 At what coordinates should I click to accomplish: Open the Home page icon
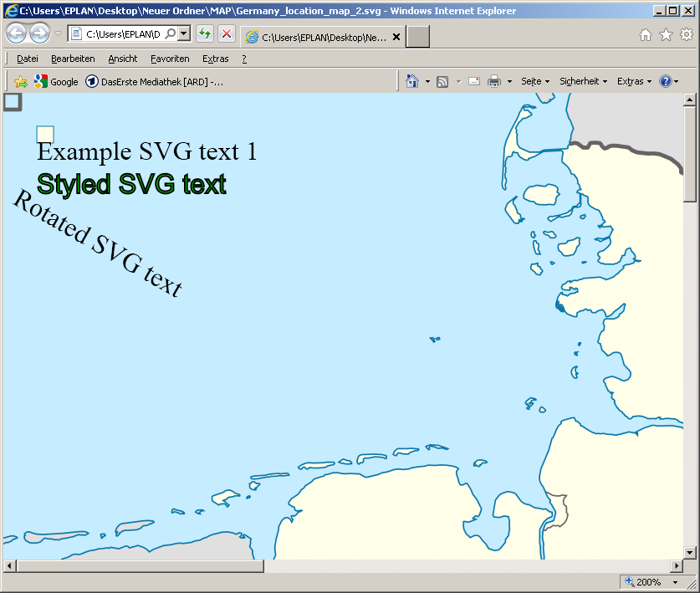click(x=646, y=34)
